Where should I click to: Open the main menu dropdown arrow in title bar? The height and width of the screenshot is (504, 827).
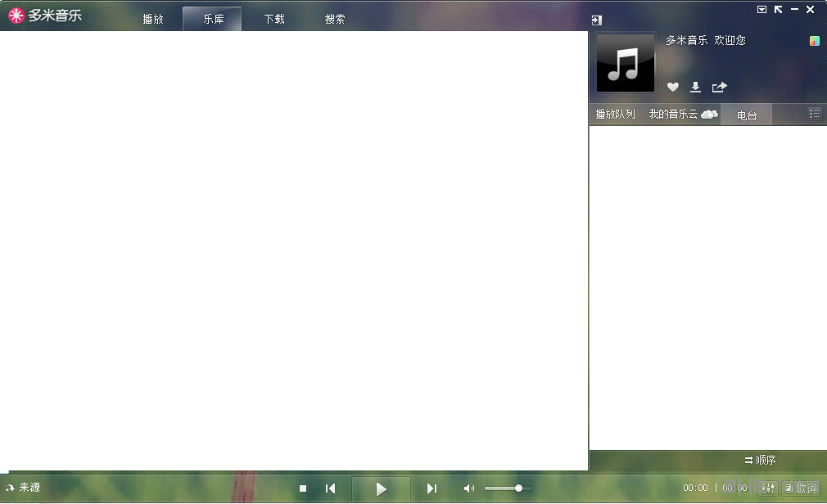(761, 10)
